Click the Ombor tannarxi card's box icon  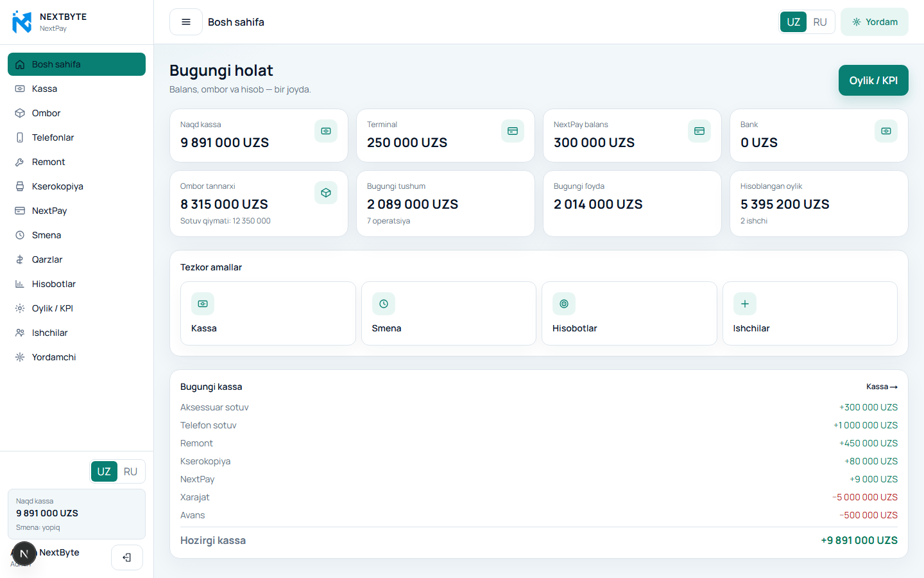click(x=326, y=193)
